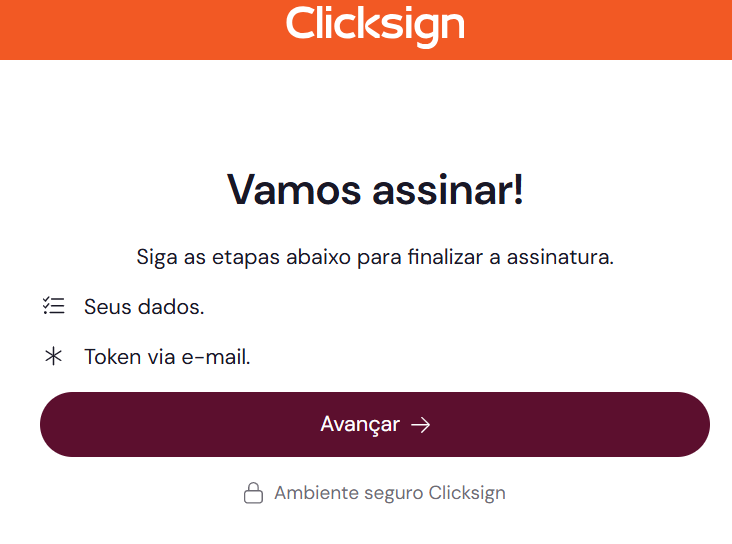The height and width of the screenshot is (544, 732).
Task: Click the word Clicksign in the secure footer
Action: 467,493
